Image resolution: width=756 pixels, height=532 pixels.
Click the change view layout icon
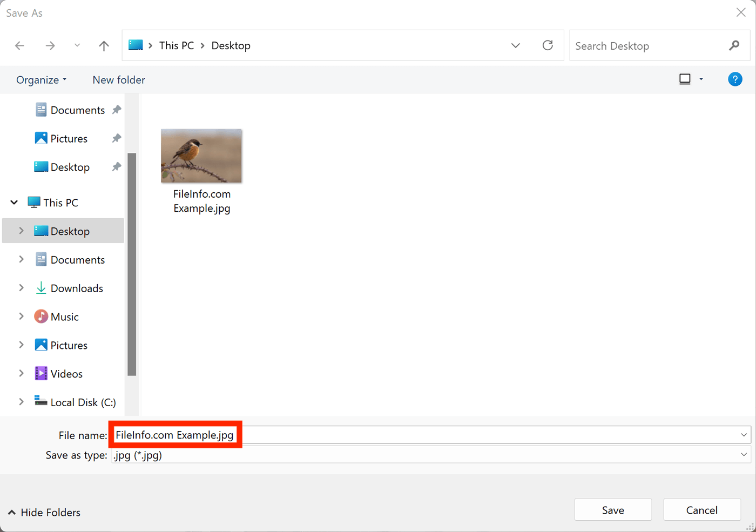(685, 79)
